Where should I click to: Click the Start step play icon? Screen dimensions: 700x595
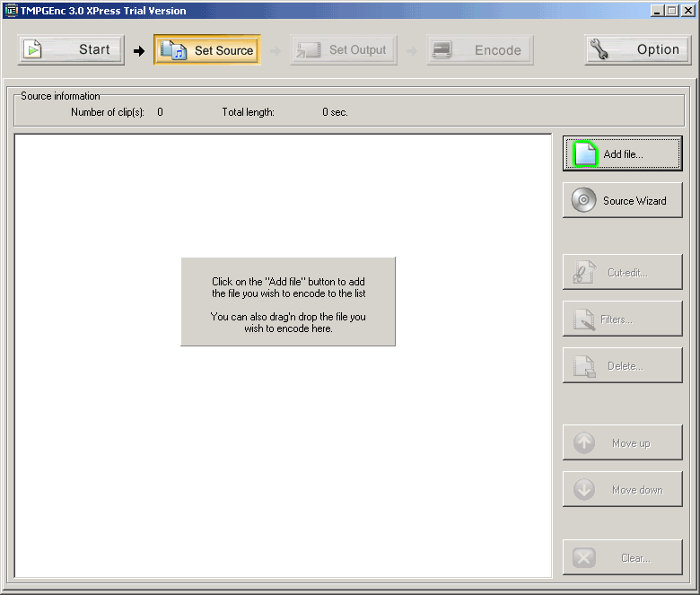[x=32, y=50]
